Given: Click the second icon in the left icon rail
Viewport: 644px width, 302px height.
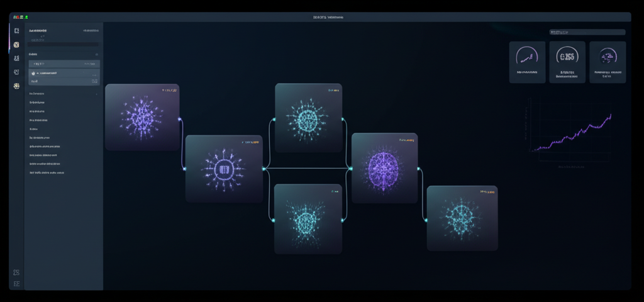Looking at the screenshot, I should 16,45.
